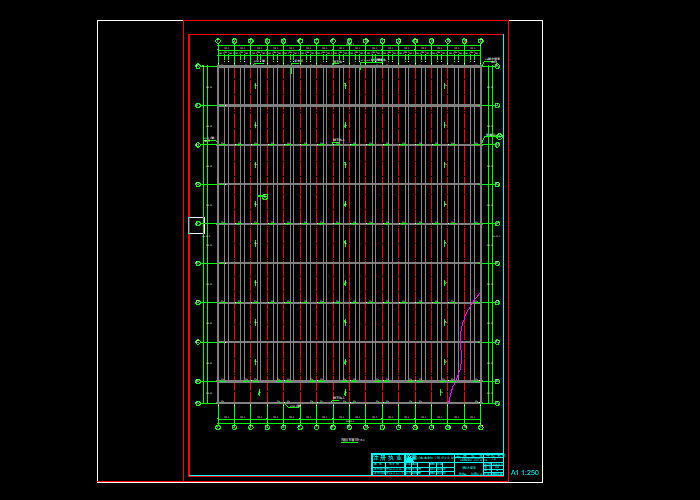The height and width of the screenshot is (500, 700).
Task: Click the leader annotation along bottom plan edge
Action: pyautogui.click(x=293, y=406)
